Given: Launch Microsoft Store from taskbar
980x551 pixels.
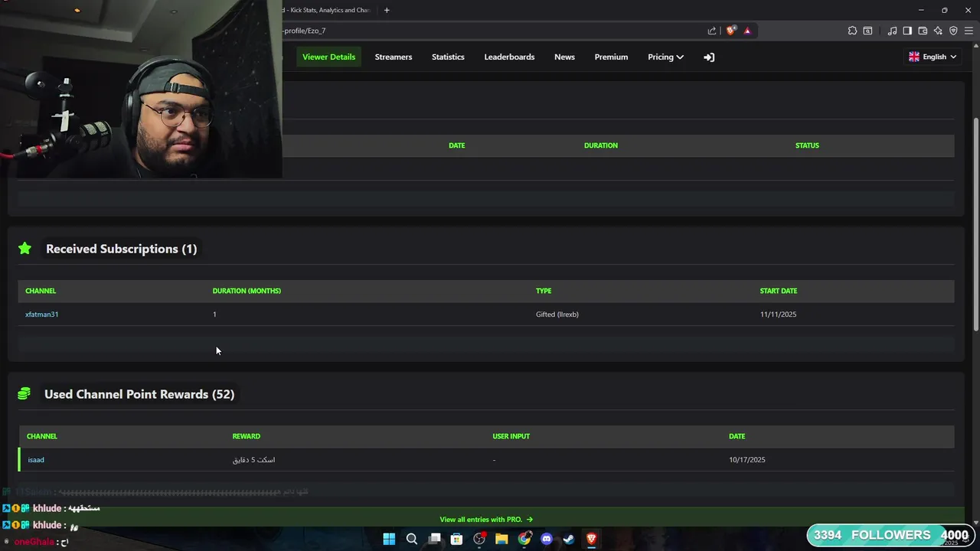Looking at the screenshot, I should click(x=456, y=539).
